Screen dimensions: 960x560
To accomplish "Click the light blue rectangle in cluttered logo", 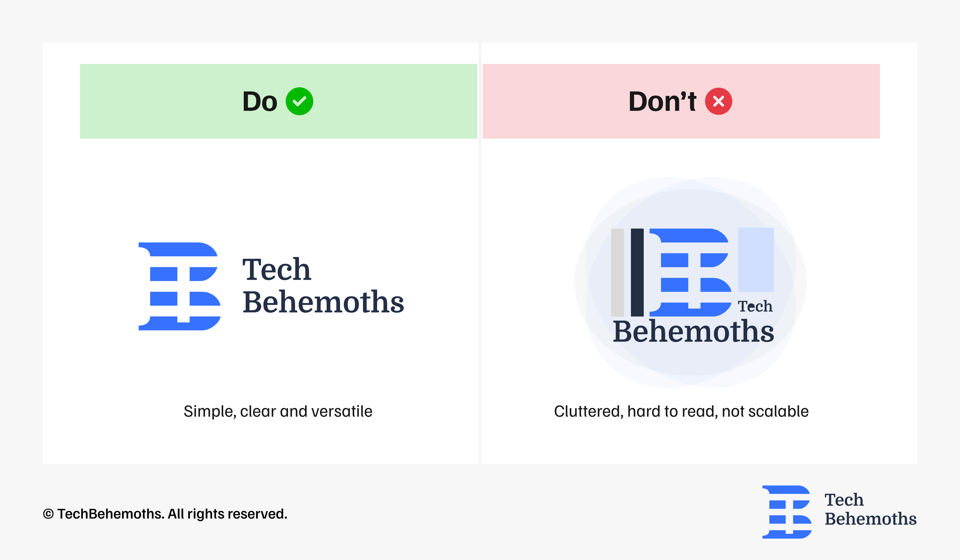I will point(756,260).
